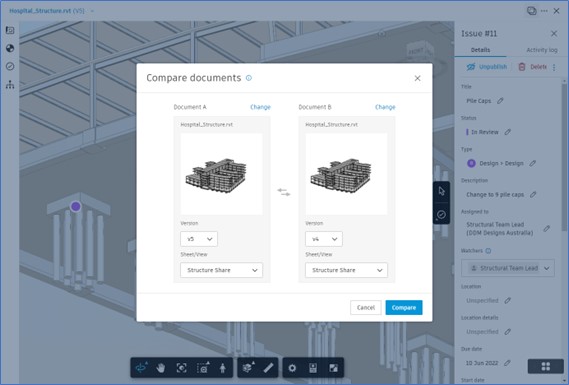The height and width of the screenshot is (385, 569).
Task: Open Document A version v5 dropdown
Action: (199, 239)
